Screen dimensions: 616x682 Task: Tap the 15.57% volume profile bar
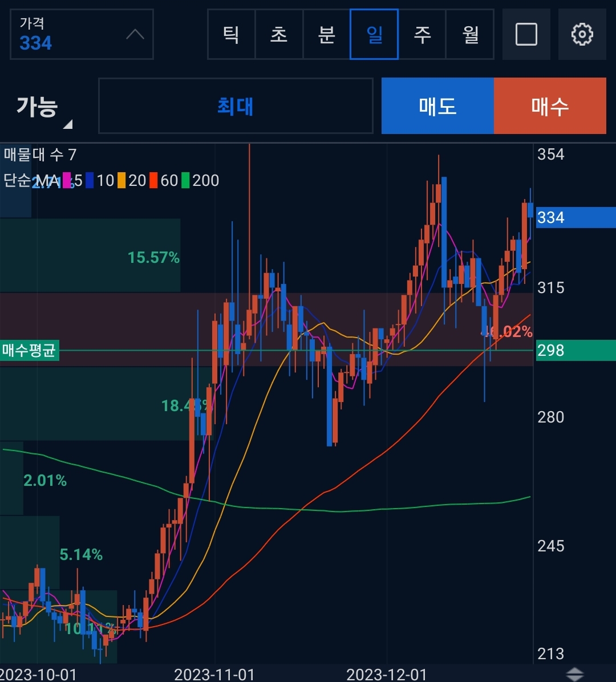click(90, 255)
